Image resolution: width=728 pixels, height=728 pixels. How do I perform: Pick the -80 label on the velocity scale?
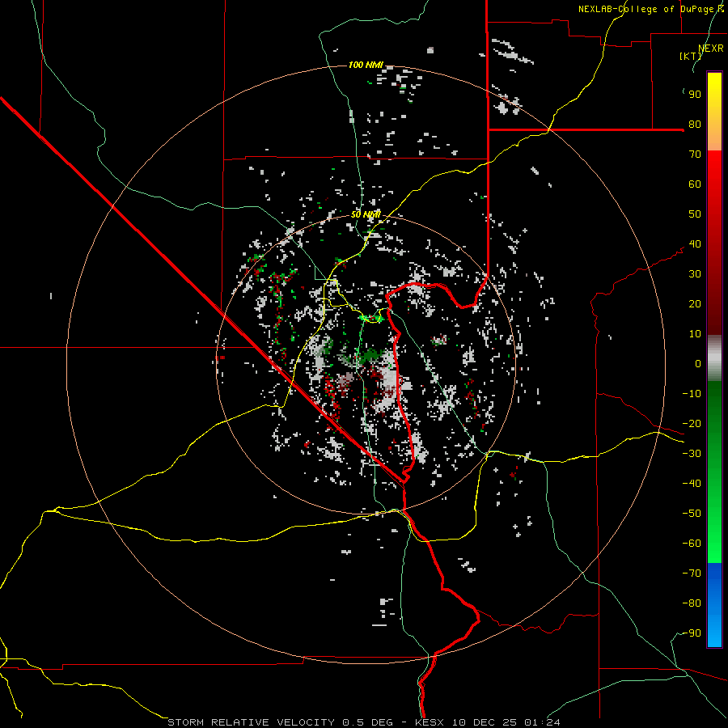pos(692,603)
